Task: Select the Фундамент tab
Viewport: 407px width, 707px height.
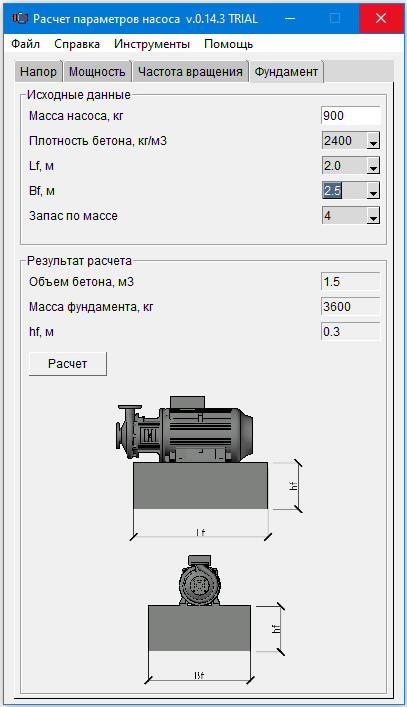Action: 286,72
